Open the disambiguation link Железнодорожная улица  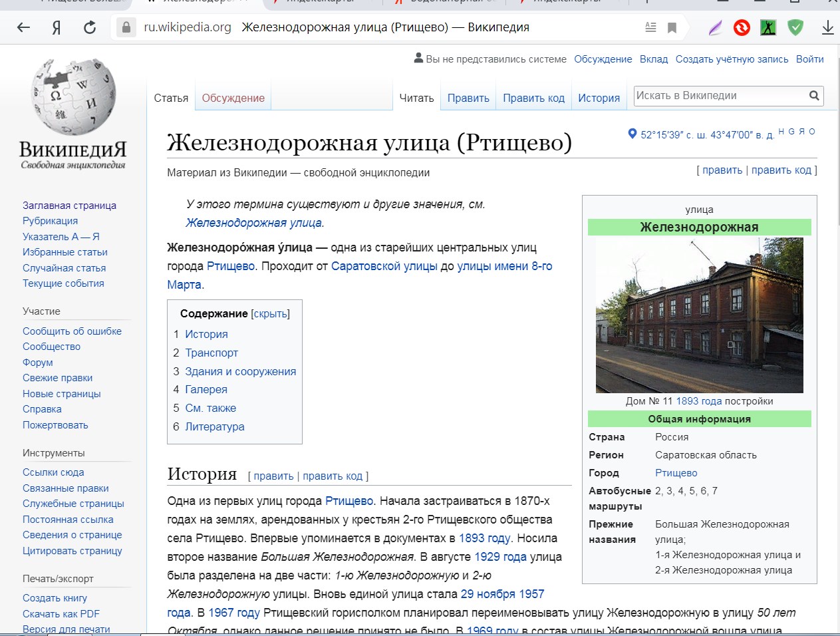coord(253,223)
